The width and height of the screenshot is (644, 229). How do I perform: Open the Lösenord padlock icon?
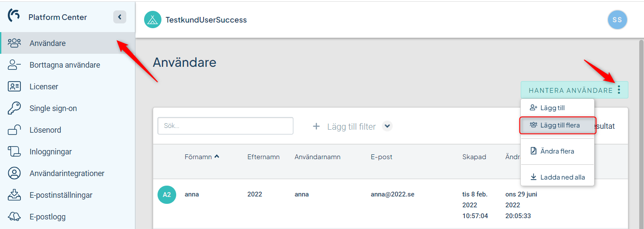coord(14,130)
